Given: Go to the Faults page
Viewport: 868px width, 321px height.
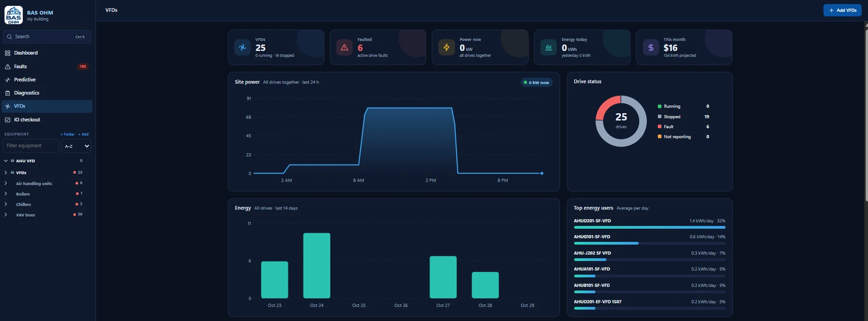Looking at the screenshot, I should 47,67.
